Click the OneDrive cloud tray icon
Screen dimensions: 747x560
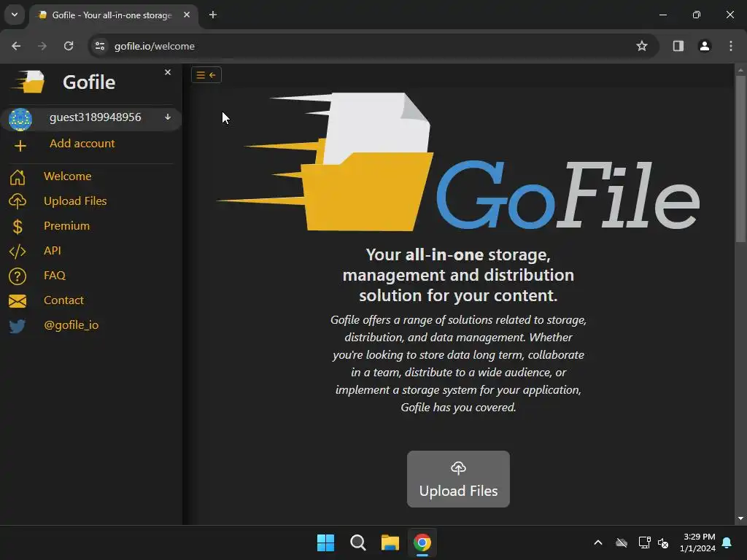tap(622, 542)
